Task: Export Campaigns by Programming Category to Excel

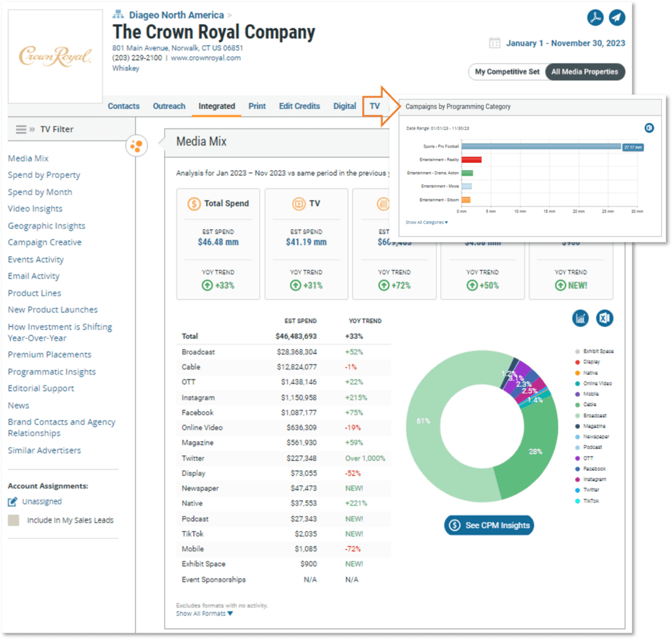Action: [649, 128]
